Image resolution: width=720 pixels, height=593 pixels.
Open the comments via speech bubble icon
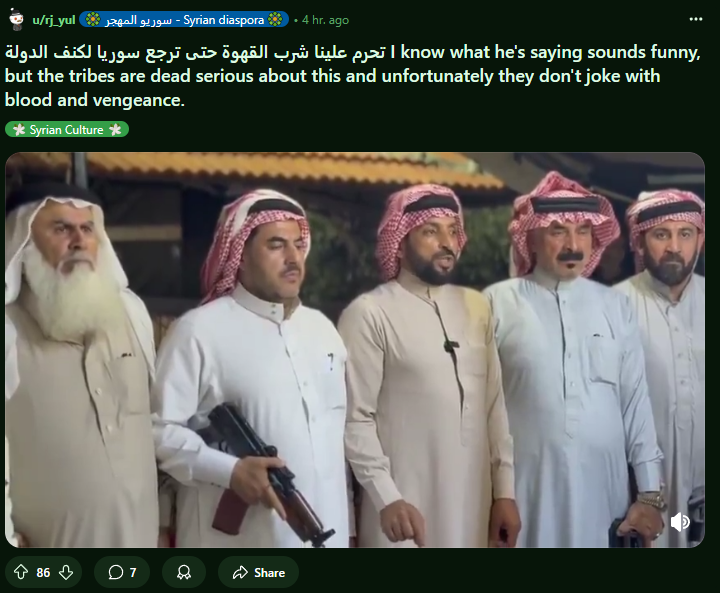(115, 572)
